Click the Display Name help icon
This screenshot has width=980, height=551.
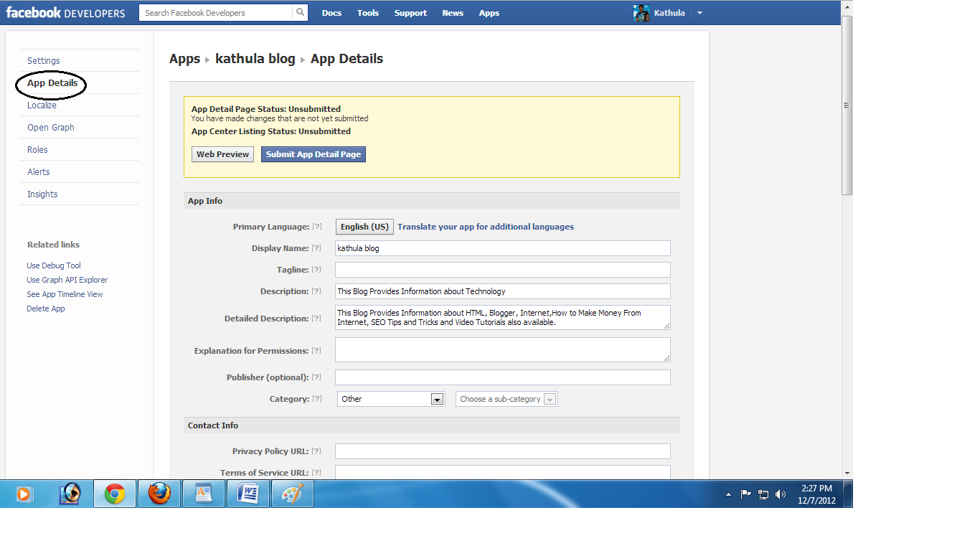(x=318, y=248)
